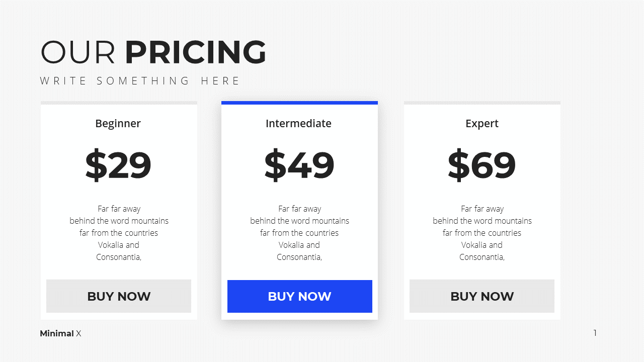Viewport: 644px width, 362px height.
Task: Click the Expert BUY NOW button
Action: 482,296
